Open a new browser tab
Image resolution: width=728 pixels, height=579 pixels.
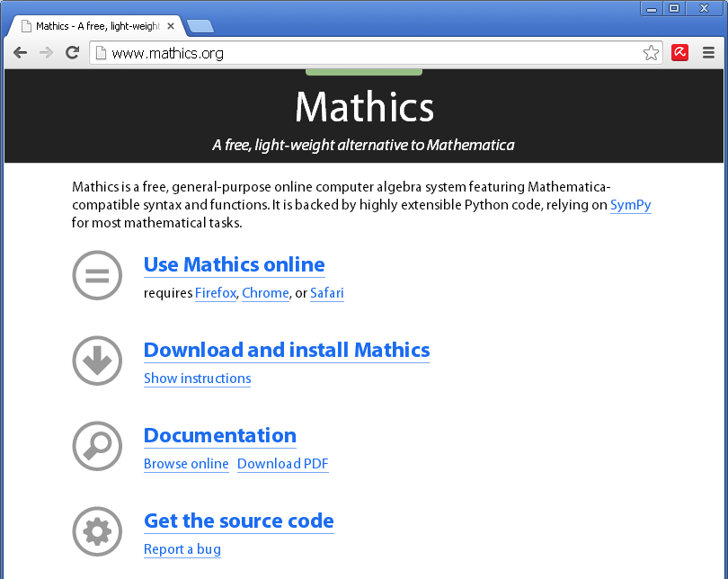[x=200, y=26]
